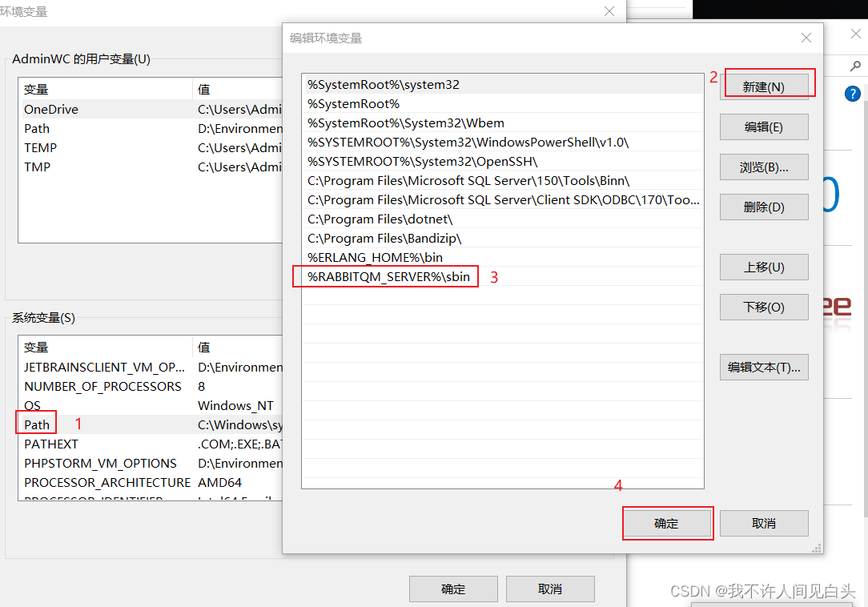Click the 编辑(E) button
The width and height of the screenshot is (868, 607).
763,127
